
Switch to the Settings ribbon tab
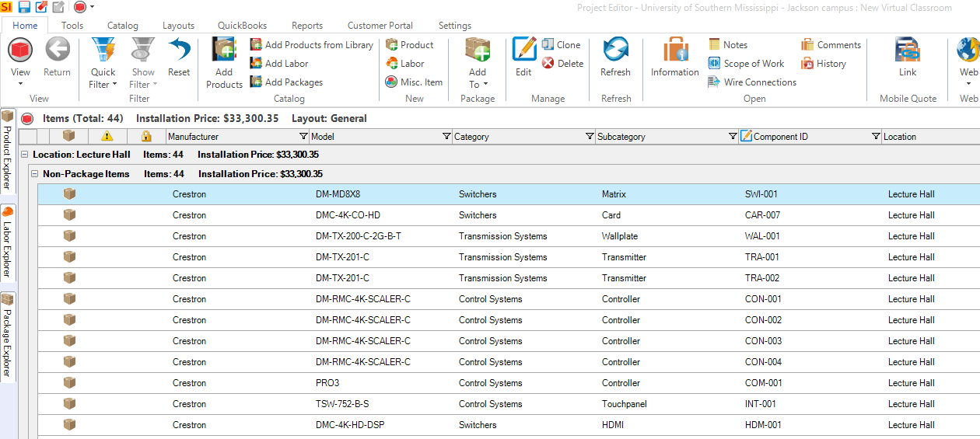(455, 26)
